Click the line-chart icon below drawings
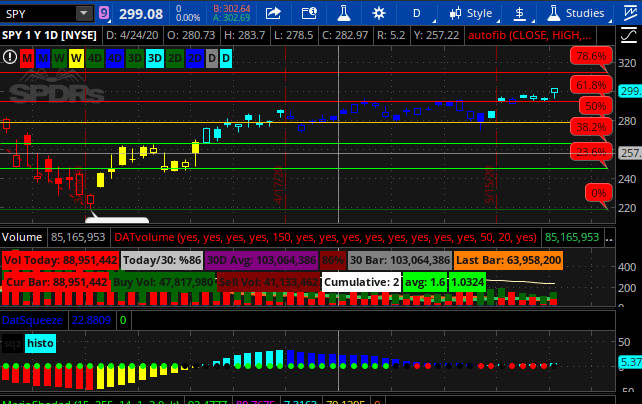Screen dimensions: 642x404 [629, 36]
